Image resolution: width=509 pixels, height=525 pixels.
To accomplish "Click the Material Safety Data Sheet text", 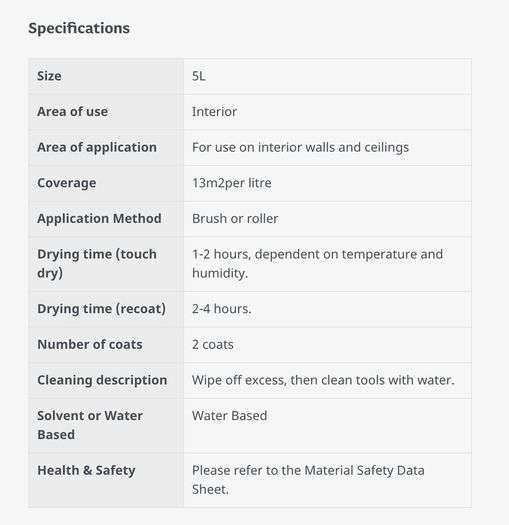I will [308, 480].
